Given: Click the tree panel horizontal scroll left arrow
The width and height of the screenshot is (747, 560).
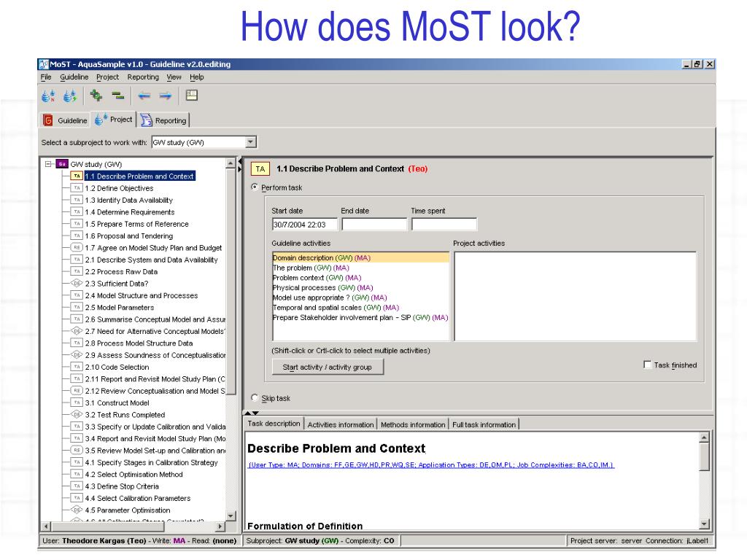Looking at the screenshot, I should click(x=46, y=526).
